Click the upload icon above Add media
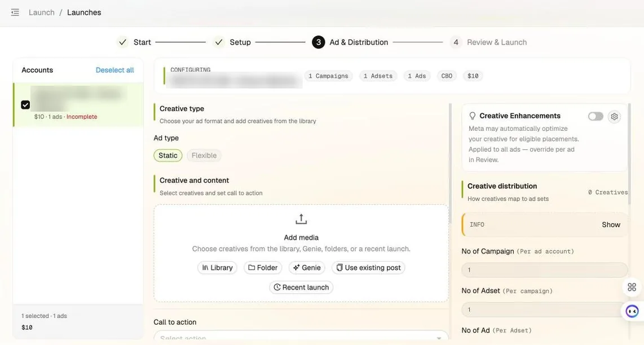The image size is (644, 345). coord(301,219)
